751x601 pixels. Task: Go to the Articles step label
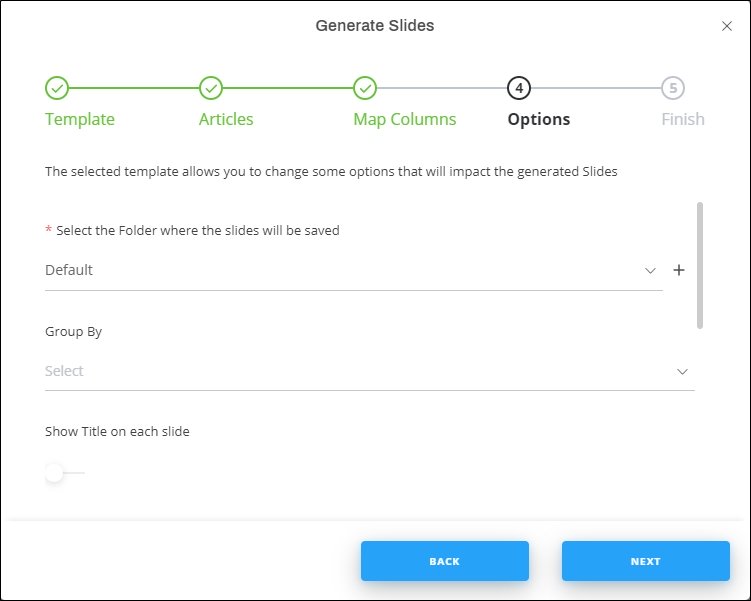coord(226,119)
